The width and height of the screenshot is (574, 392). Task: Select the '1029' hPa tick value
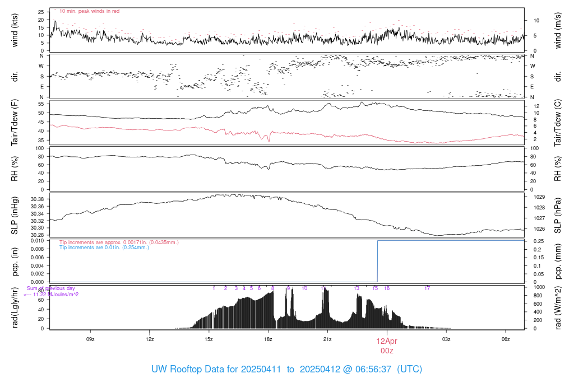click(539, 197)
